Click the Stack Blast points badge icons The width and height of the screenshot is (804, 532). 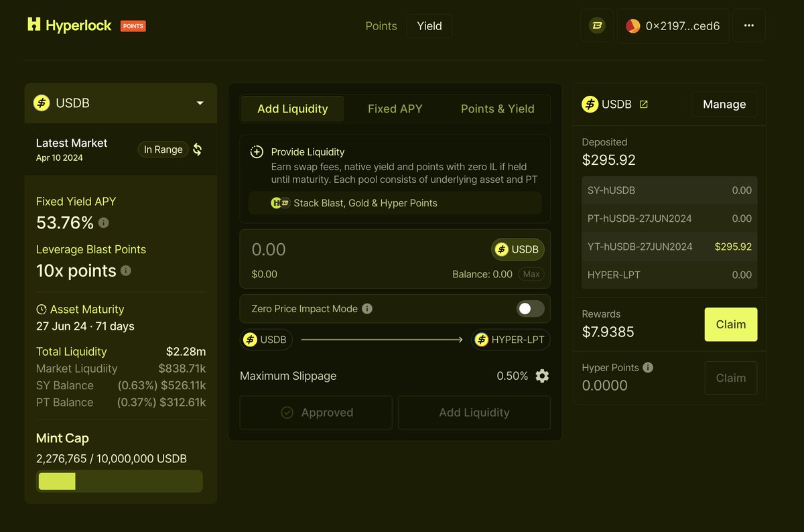[281, 203]
